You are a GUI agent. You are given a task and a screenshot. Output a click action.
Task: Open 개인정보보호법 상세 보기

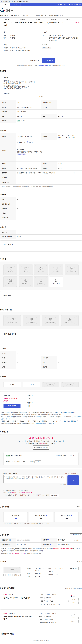tap(41, 447)
